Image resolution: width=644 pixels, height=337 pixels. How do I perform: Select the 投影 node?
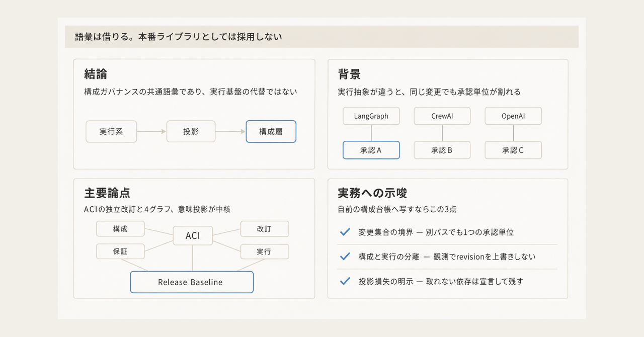point(191,131)
